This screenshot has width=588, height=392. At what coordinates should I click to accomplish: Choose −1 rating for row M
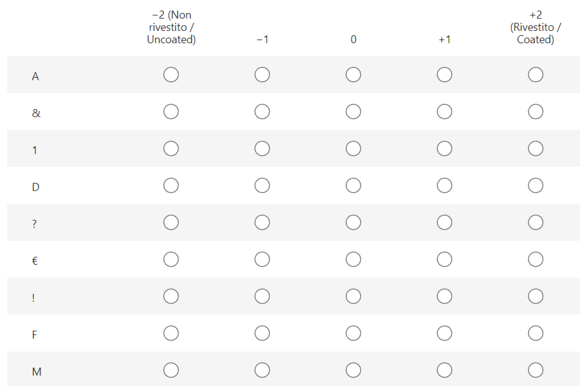262,370
